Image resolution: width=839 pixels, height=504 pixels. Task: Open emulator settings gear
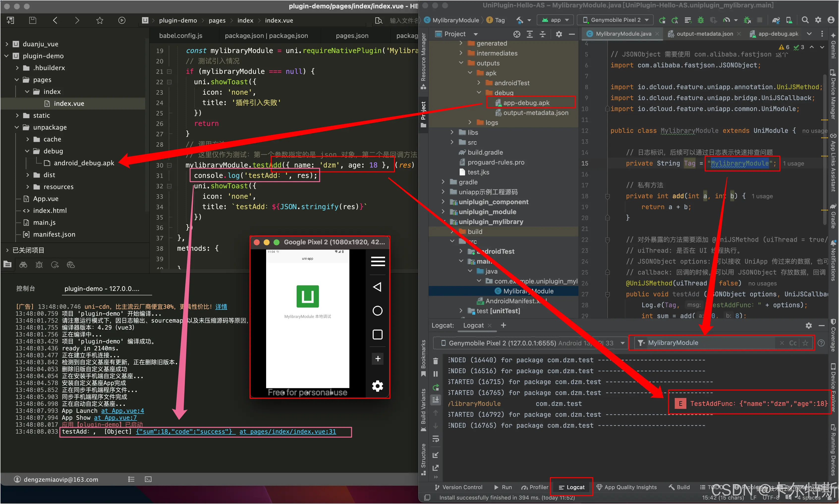378,386
